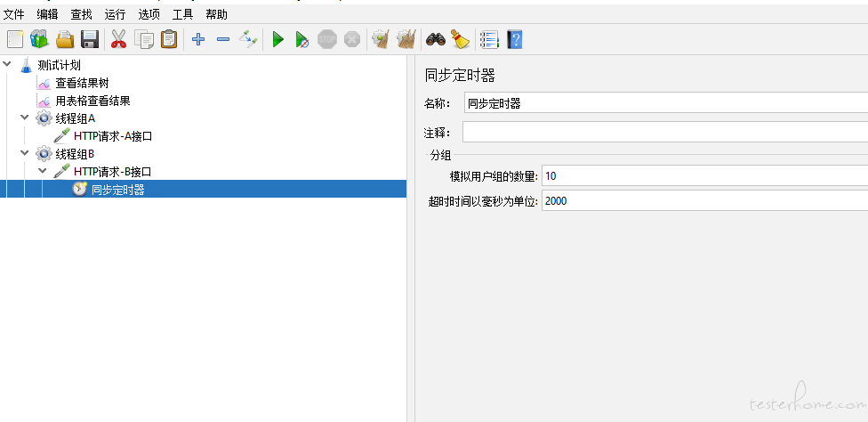The image size is (868, 422).
Task: Click the Copy icon in the toolbar
Action: [144, 39]
